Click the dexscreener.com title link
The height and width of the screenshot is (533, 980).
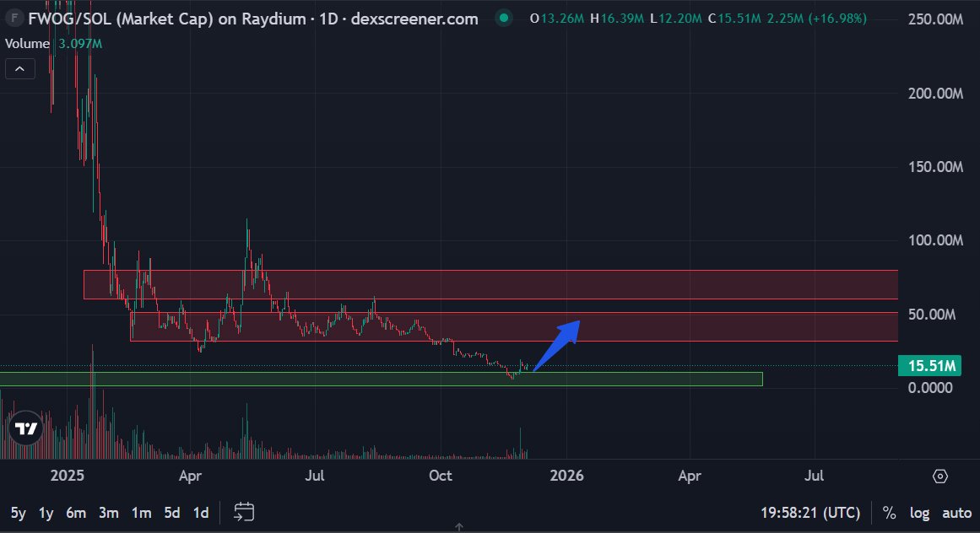coord(414,18)
